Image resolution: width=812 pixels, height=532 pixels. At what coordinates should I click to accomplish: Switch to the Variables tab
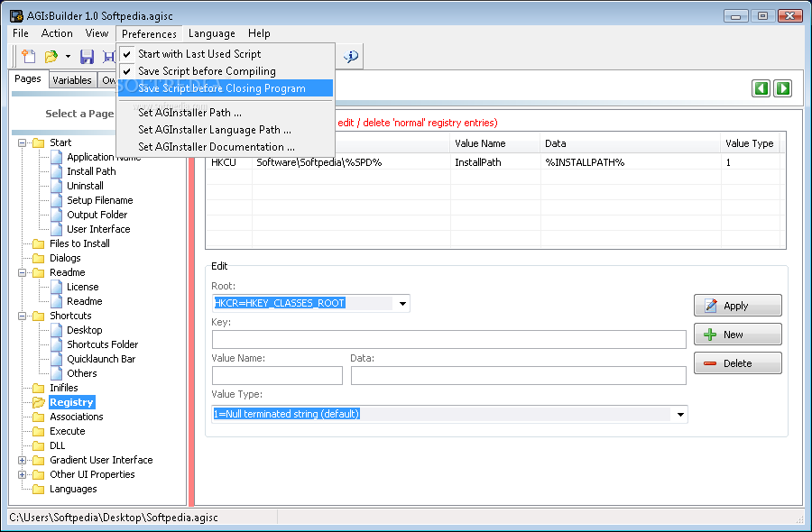(72, 80)
